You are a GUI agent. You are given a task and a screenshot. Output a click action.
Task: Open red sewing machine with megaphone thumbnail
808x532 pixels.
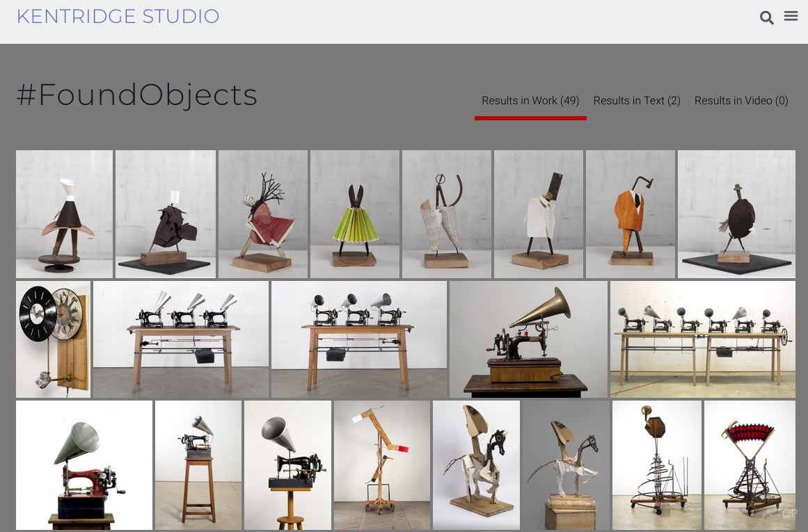click(x=84, y=465)
